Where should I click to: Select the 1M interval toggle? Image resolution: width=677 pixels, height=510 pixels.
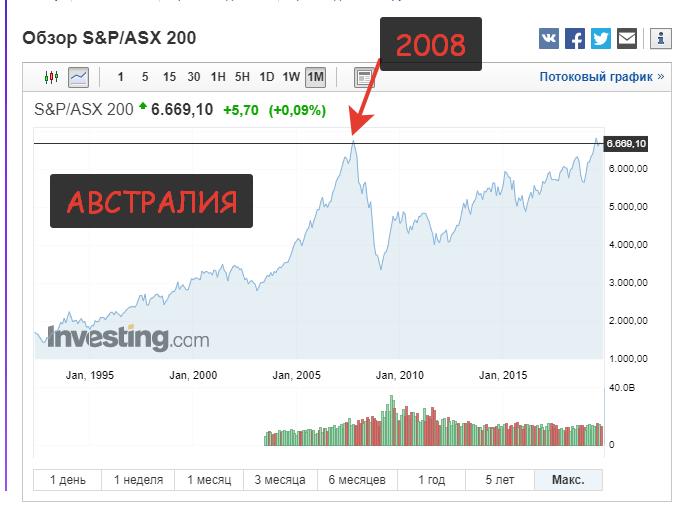tap(315, 77)
